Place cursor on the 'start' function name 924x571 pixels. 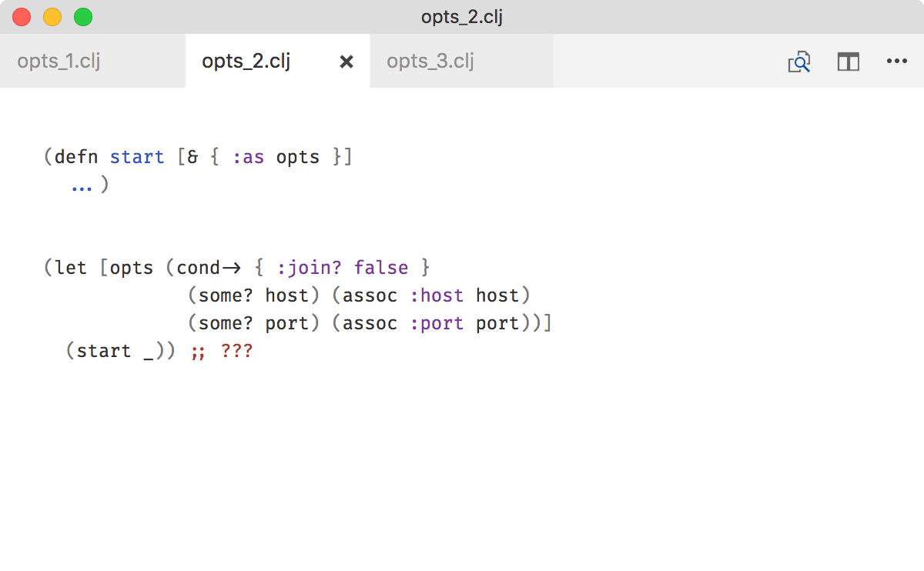pos(137,157)
